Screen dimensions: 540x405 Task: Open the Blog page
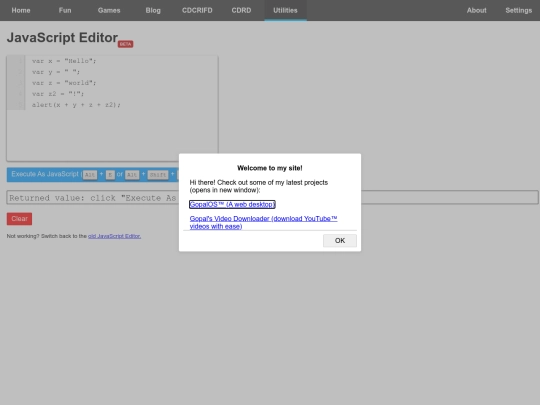153,10
